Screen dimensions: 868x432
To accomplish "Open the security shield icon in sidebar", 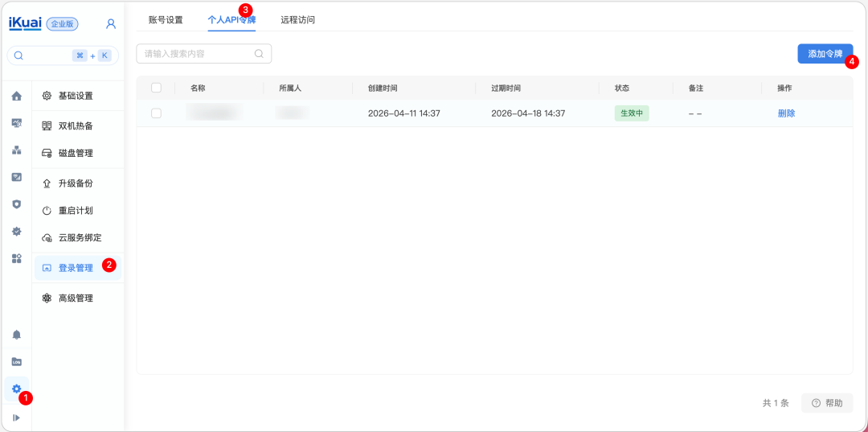I will pos(17,204).
